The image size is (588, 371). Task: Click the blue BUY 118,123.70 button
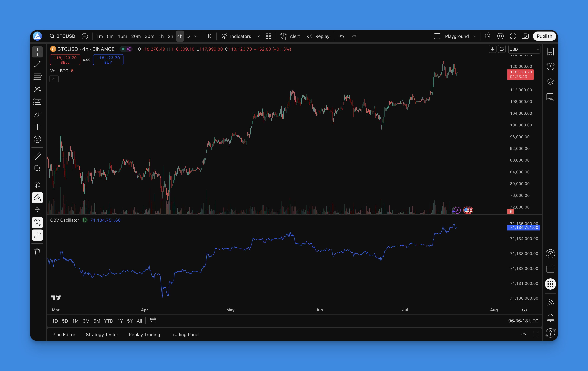click(x=108, y=60)
